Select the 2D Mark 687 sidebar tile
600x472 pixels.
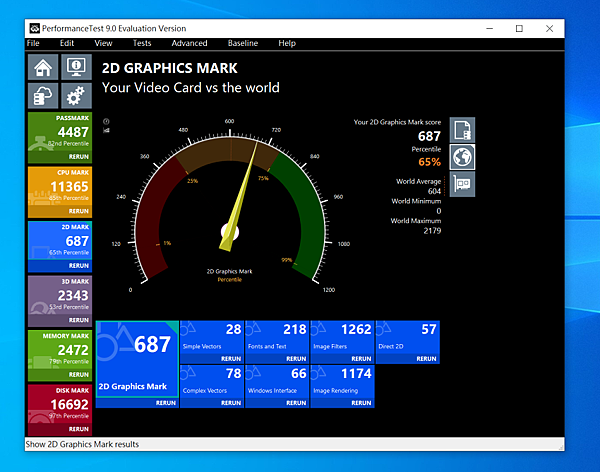click(x=60, y=241)
